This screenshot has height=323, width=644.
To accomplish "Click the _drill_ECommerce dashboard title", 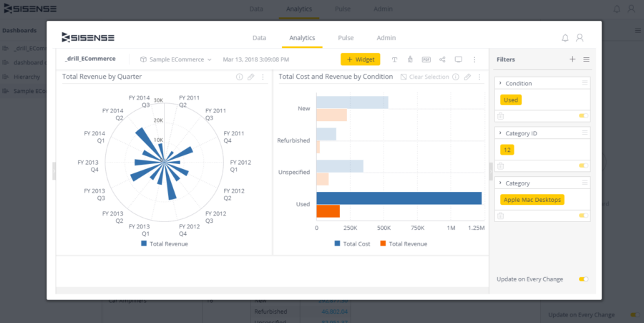I will tap(90, 59).
